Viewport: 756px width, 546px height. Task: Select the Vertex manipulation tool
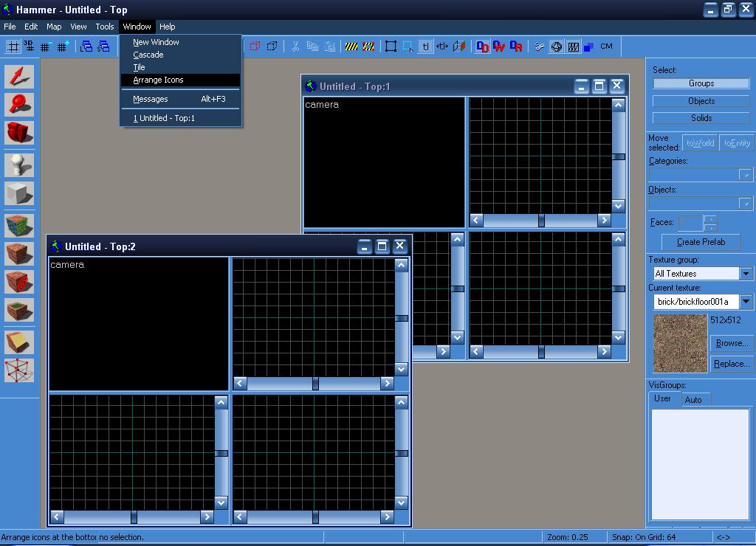pyautogui.click(x=19, y=370)
